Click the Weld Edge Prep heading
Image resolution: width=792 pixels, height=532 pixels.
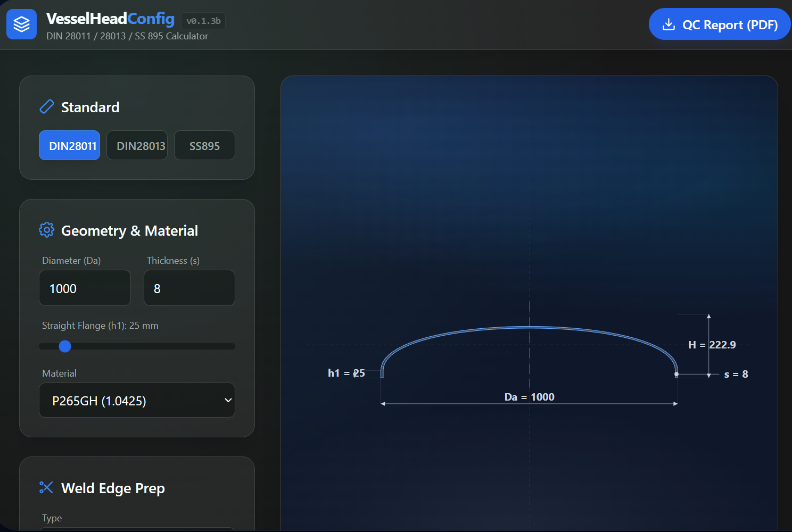[x=113, y=488]
